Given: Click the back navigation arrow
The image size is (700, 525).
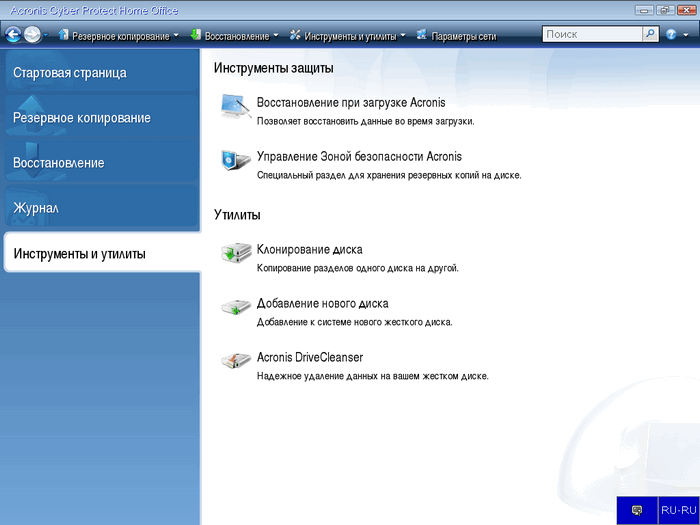Looking at the screenshot, I should click(x=13, y=34).
